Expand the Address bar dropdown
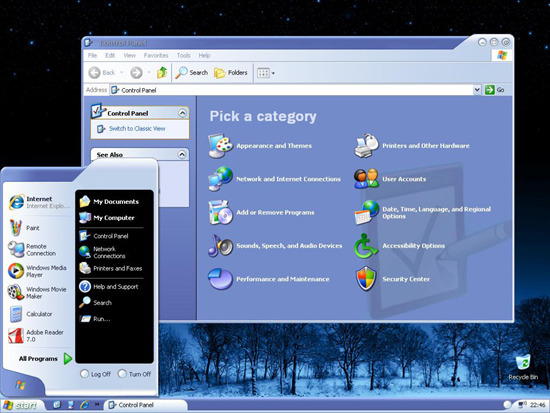Image resolution: width=550 pixels, height=413 pixels. (x=477, y=90)
